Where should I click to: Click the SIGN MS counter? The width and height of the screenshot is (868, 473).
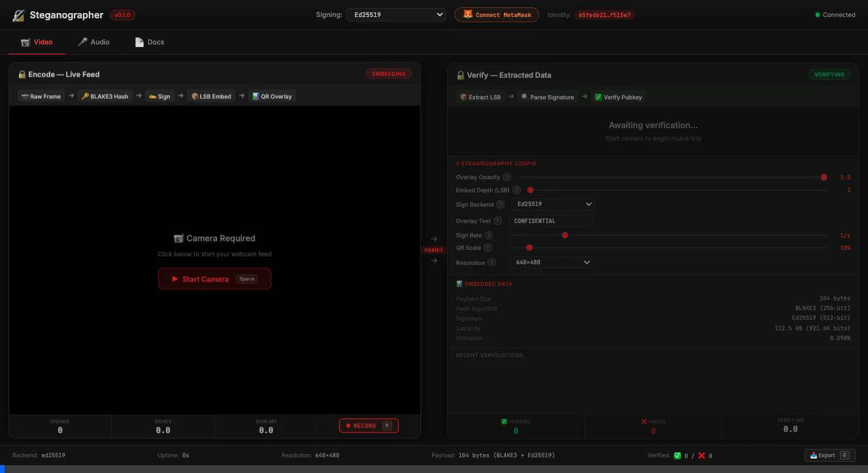[266, 427]
